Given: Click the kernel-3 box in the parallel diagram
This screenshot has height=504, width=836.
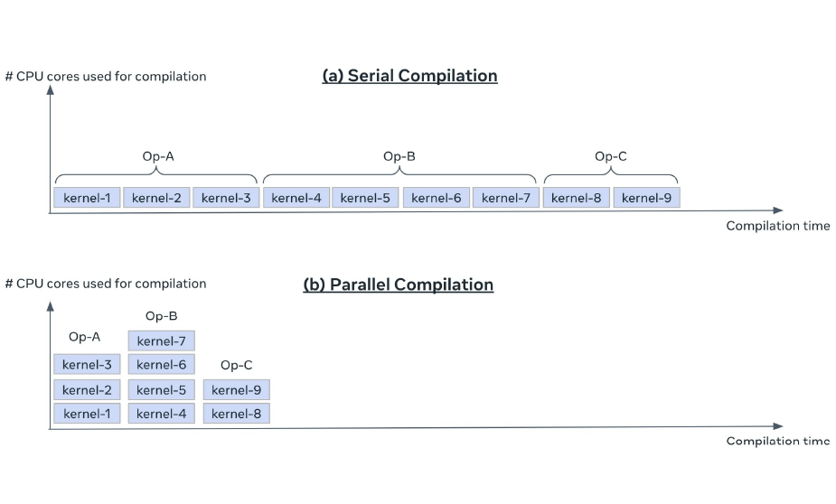Looking at the screenshot, I should tap(87, 365).
